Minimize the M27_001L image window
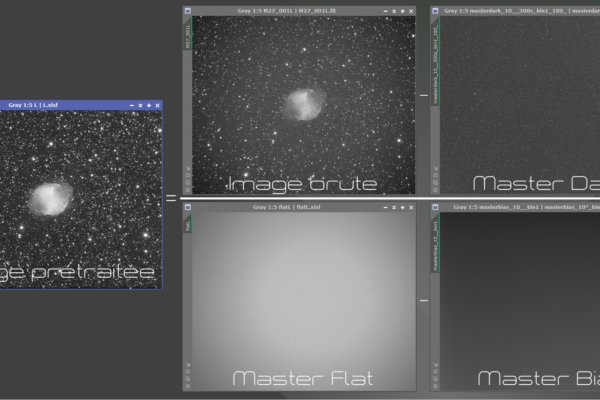Screen dimensions: 600x400 point(385,11)
